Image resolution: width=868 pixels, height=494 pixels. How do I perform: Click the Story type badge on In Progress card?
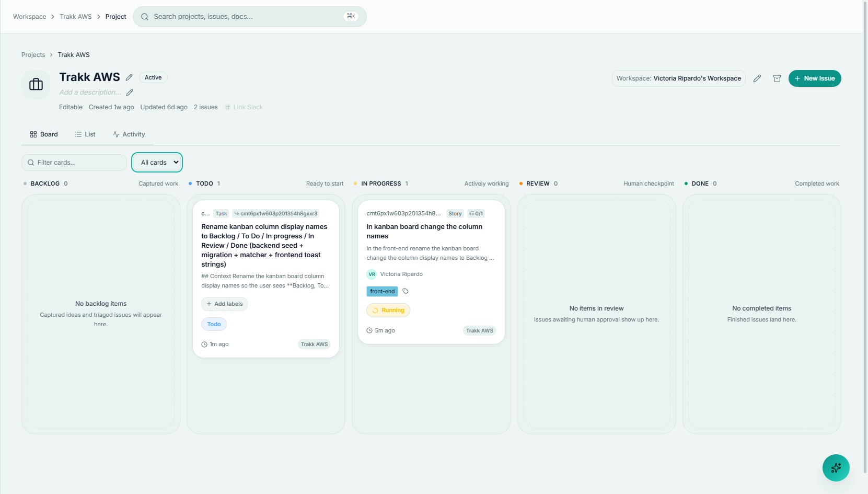455,213
